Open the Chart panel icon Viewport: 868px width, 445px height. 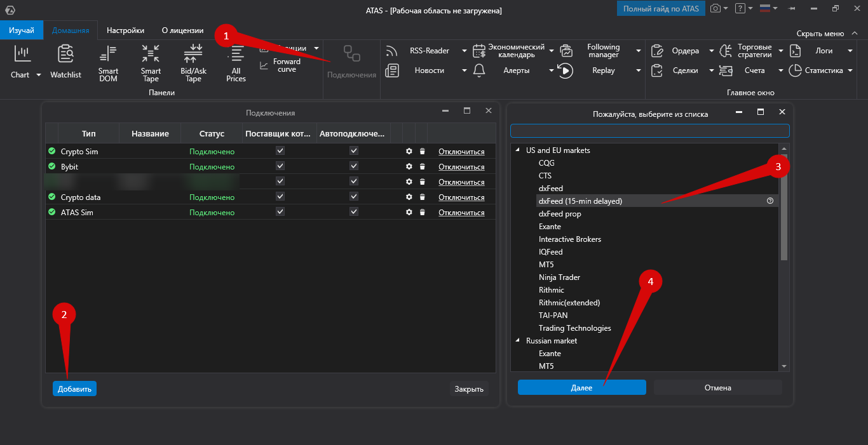(22, 54)
